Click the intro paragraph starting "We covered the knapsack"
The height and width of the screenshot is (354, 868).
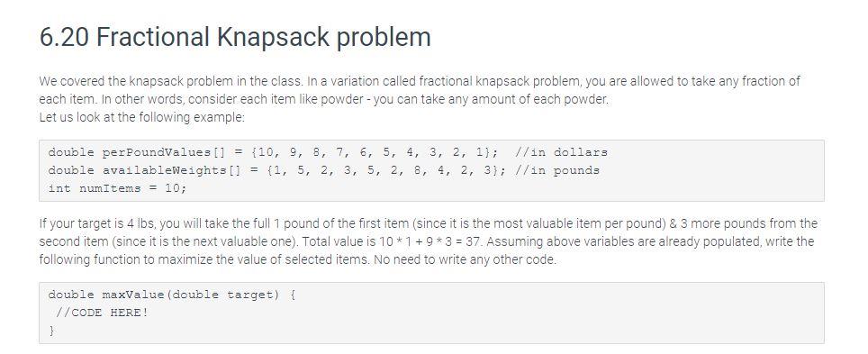(420, 90)
